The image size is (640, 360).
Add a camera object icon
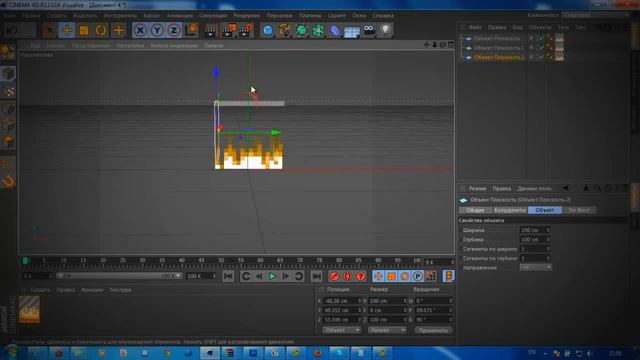pyautogui.click(x=369, y=30)
